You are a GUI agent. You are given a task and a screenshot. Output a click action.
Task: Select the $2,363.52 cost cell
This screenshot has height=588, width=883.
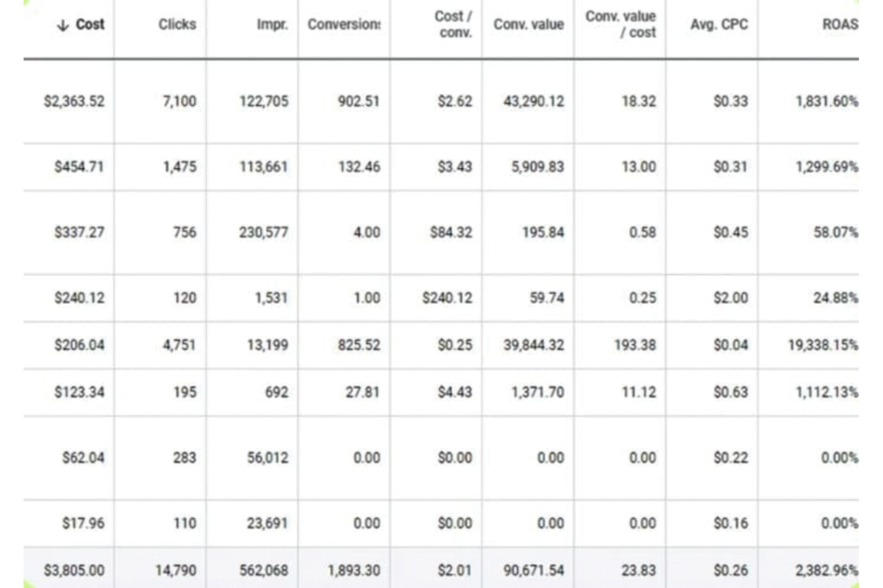[74, 102]
